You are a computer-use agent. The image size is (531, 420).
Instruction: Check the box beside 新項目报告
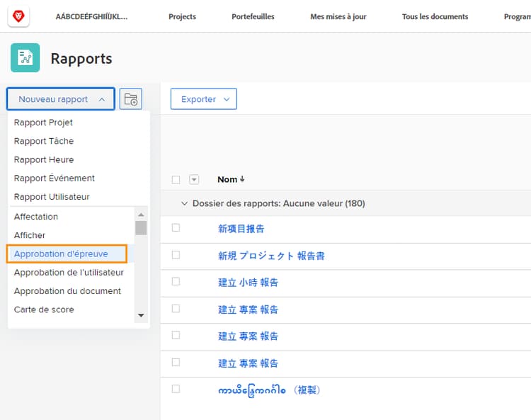(x=176, y=228)
